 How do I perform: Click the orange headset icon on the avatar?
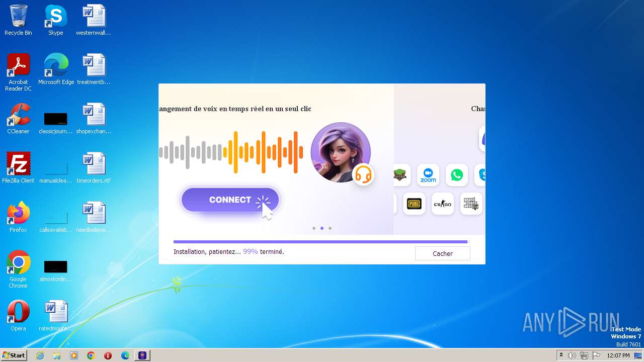pos(363,174)
